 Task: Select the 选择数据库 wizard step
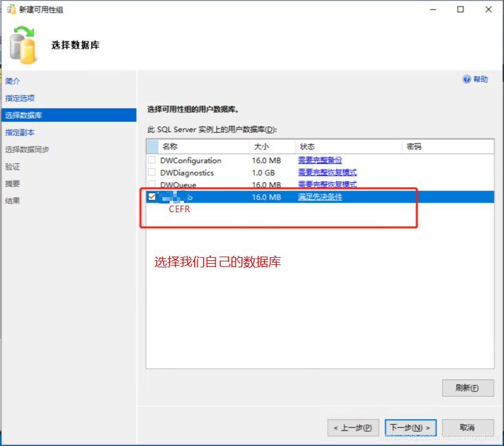click(x=69, y=115)
